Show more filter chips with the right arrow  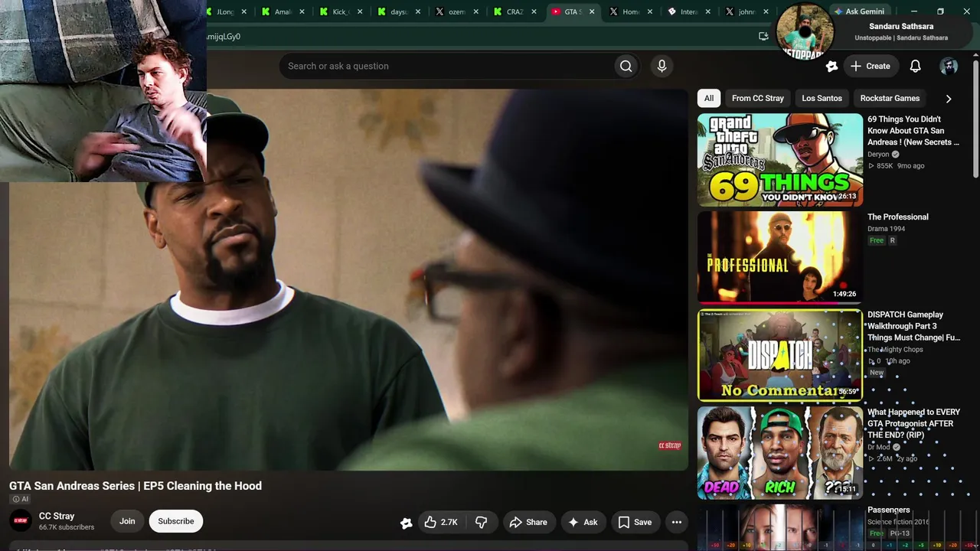pos(949,99)
